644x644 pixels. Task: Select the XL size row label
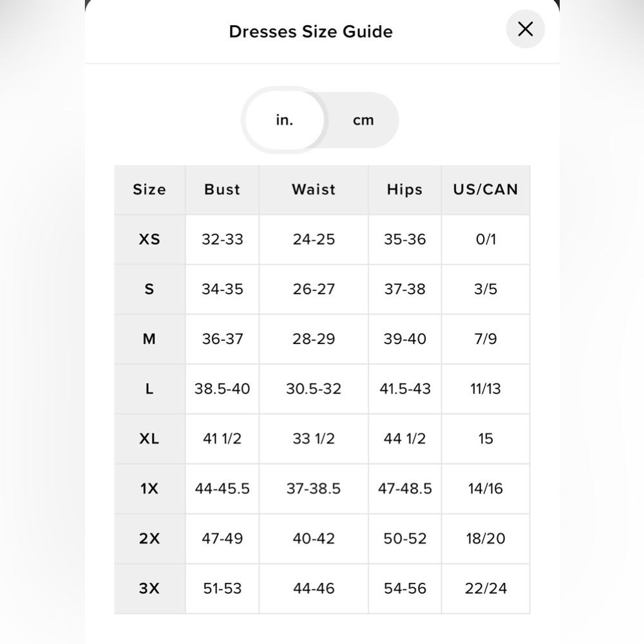[149, 439]
